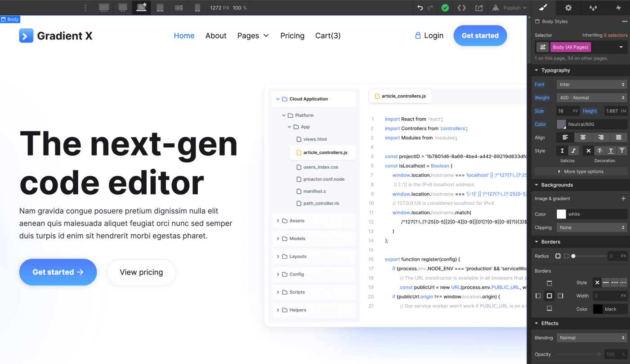Screen dimensions: 630x364
Task: Click the Radius slider handle
Action: [x=573, y=256]
